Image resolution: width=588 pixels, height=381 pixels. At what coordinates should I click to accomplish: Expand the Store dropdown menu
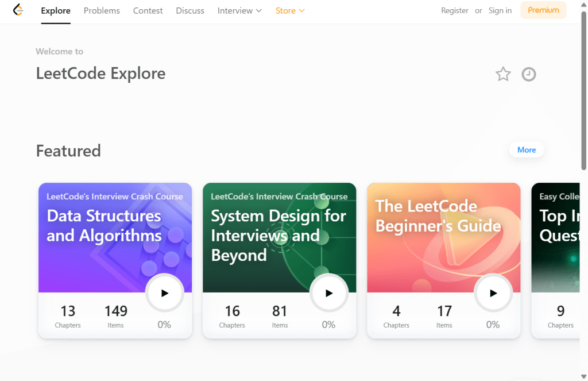290,10
